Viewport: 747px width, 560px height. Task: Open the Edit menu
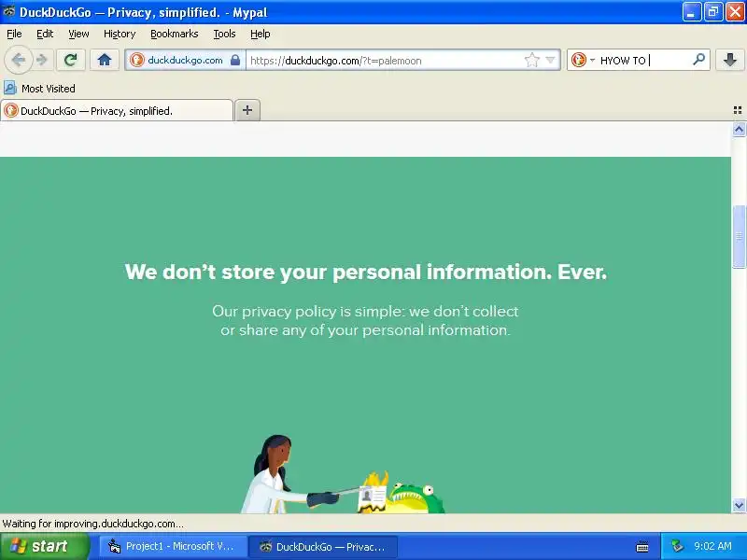[45, 34]
